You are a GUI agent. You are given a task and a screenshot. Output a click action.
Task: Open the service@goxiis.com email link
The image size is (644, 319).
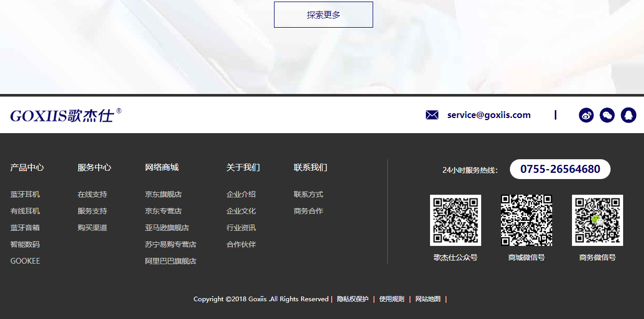tap(488, 115)
